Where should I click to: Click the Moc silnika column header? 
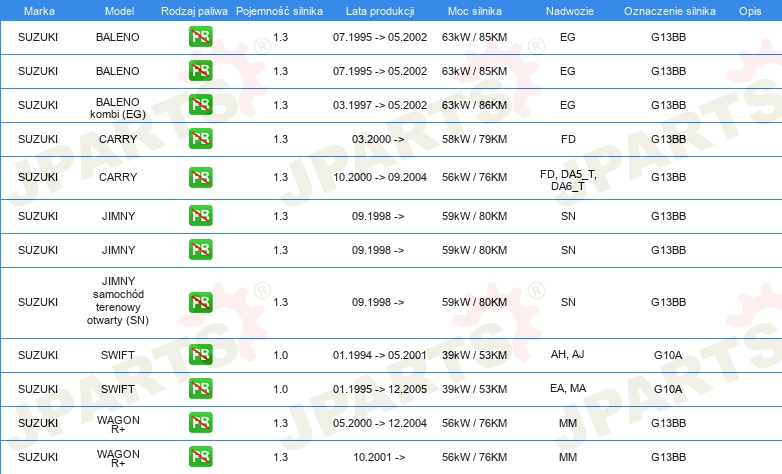(475, 11)
